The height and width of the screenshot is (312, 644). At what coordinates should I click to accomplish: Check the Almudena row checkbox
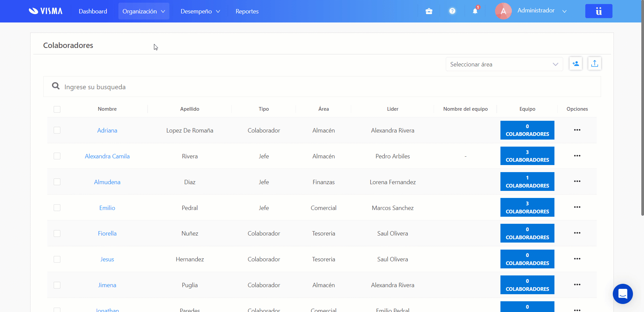pyautogui.click(x=57, y=182)
